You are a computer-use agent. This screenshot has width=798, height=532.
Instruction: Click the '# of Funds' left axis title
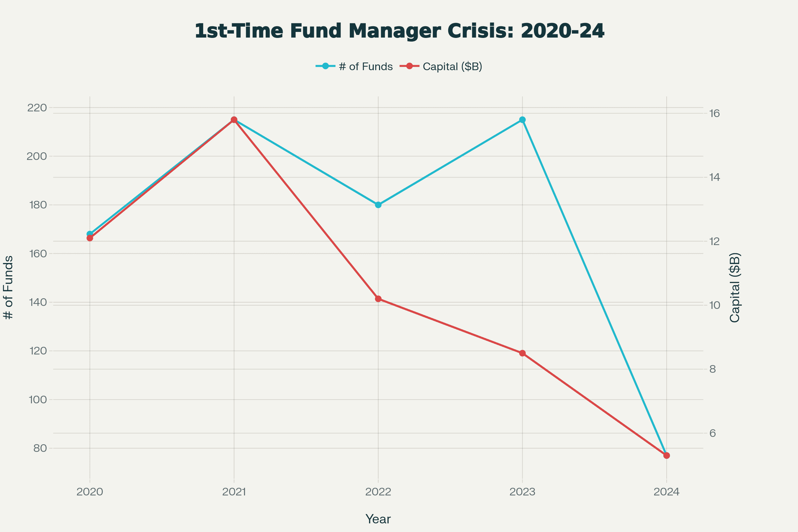tap(8, 288)
